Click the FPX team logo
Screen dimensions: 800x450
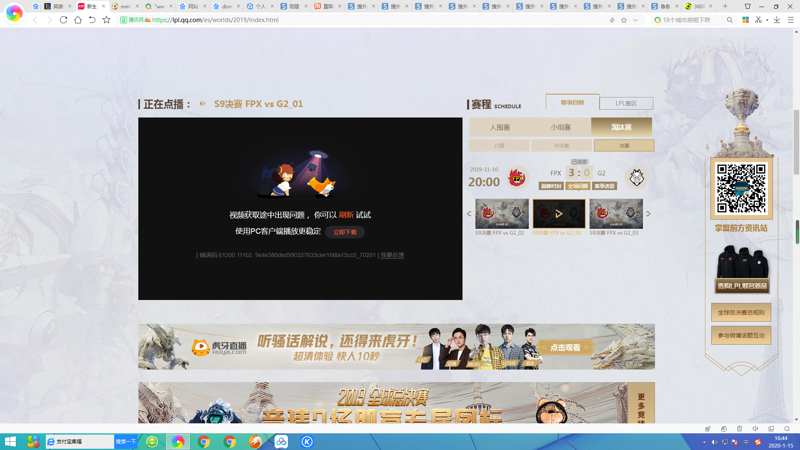pos(517,178)
